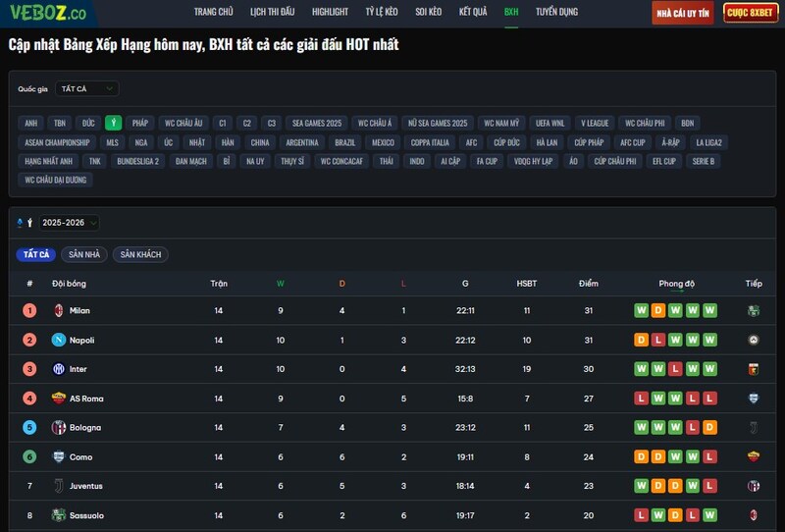Screen dimensions: 785x532
Task: Click the Inter club crest
Action: [59, 369]
